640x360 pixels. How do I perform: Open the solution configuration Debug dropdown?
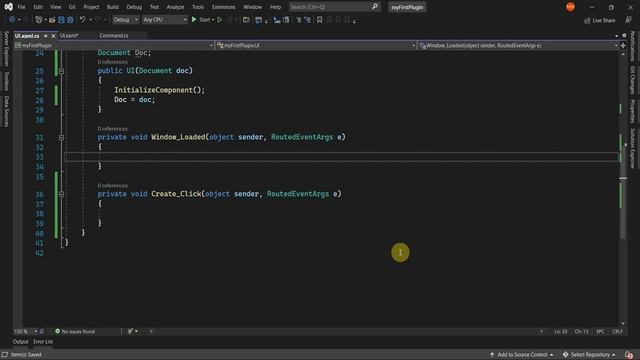(125, 20)
